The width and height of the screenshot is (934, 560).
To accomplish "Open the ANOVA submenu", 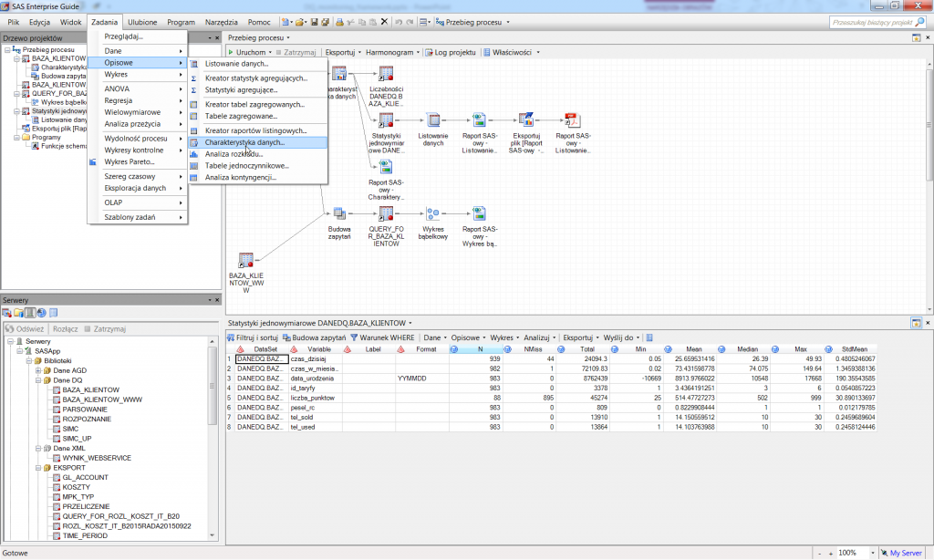I will click(138, 88).
